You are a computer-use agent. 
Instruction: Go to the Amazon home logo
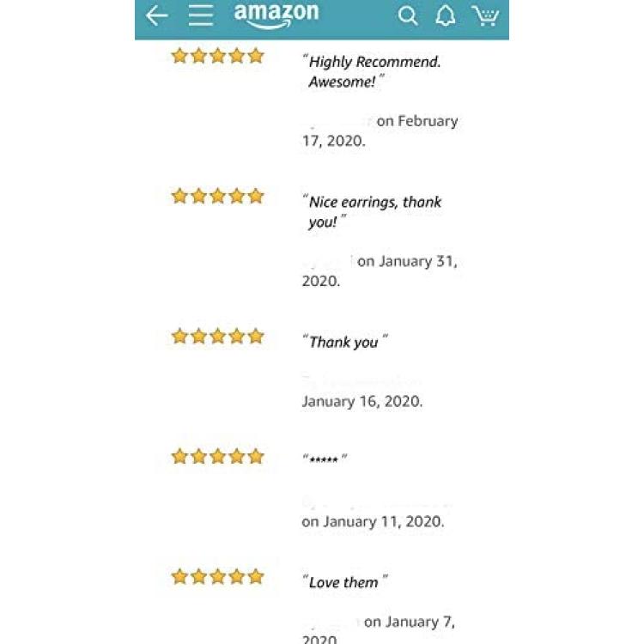(276, 15)
